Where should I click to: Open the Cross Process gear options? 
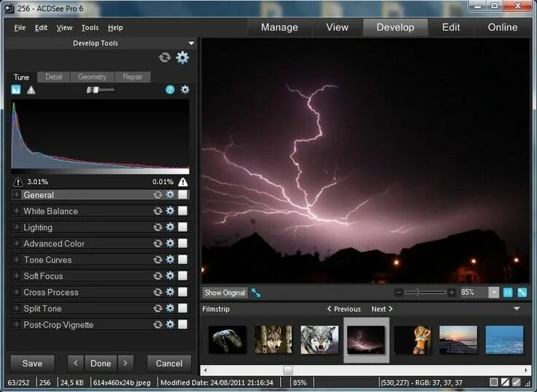(170, 292)
